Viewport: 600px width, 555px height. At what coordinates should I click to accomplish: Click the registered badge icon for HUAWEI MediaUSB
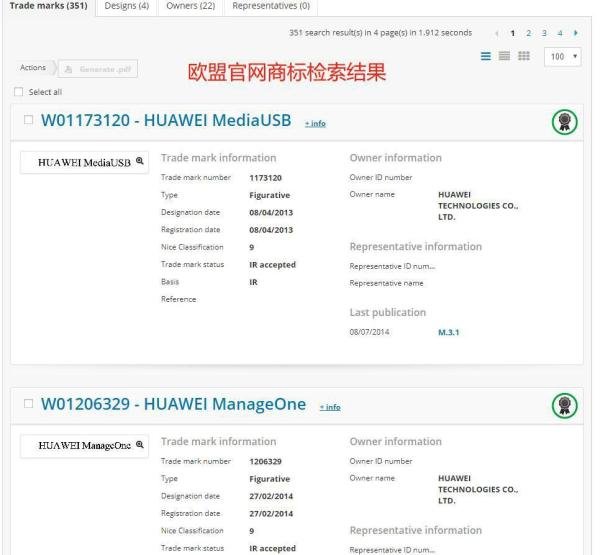tap(564, 122)
